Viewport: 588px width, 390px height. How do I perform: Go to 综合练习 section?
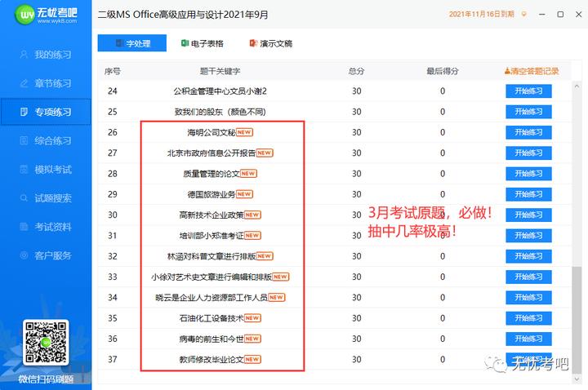click(x=46, y=140)
